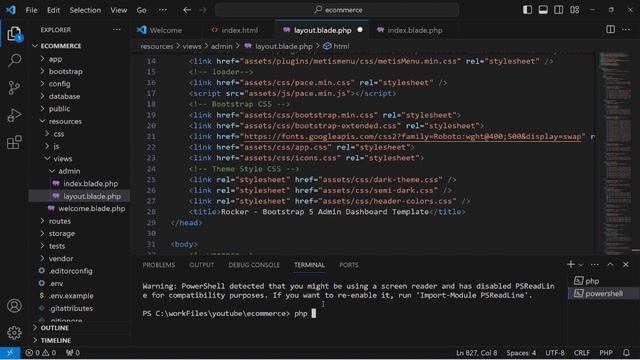Expand the database folder

coord(80,96)
